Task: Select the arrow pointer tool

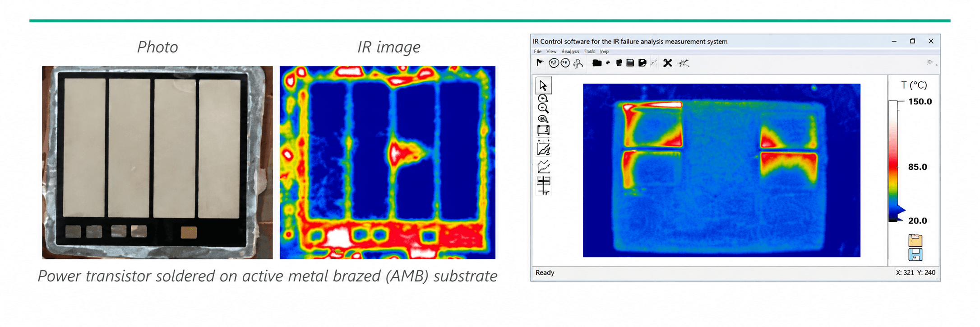Action: (x=543, y=85)
